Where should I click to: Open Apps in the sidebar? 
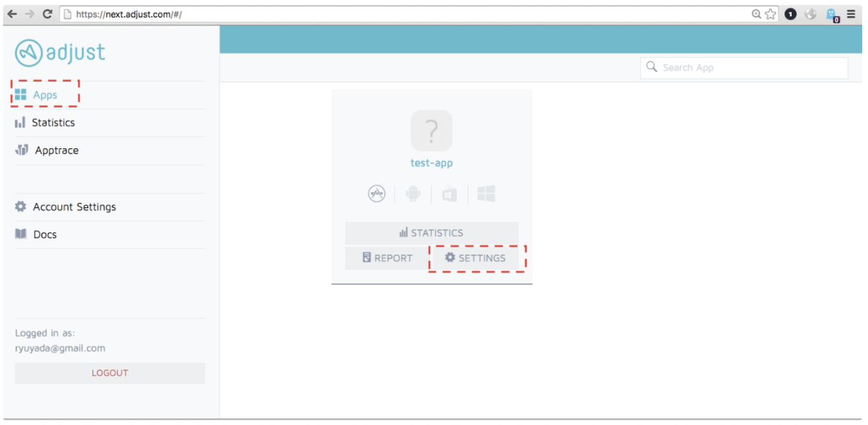(45, 95)
